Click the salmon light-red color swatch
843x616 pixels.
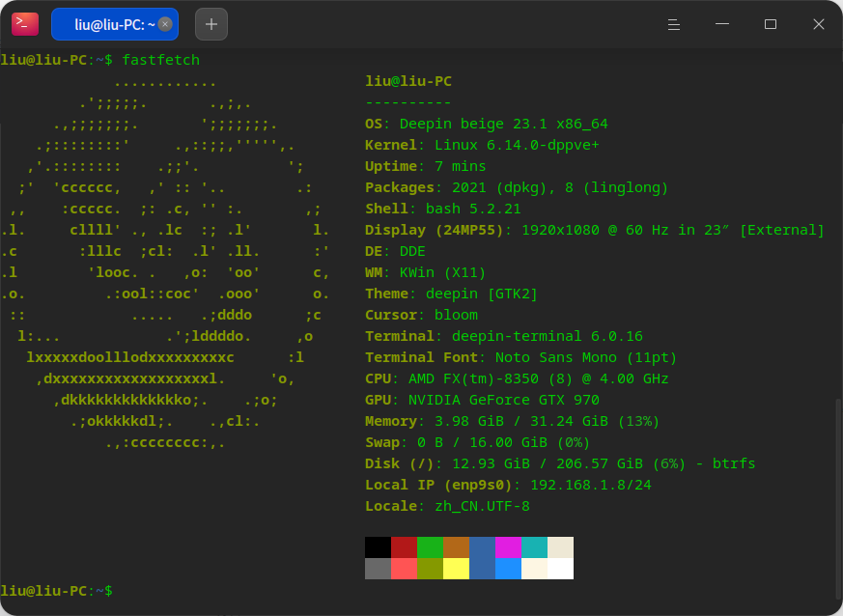[x=404, y=569]
